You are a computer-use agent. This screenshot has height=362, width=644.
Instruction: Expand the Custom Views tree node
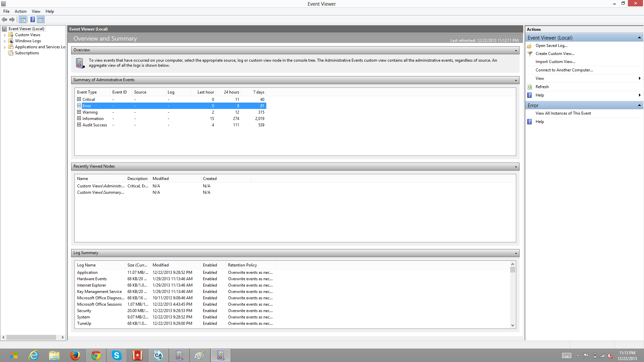[5, 35]
